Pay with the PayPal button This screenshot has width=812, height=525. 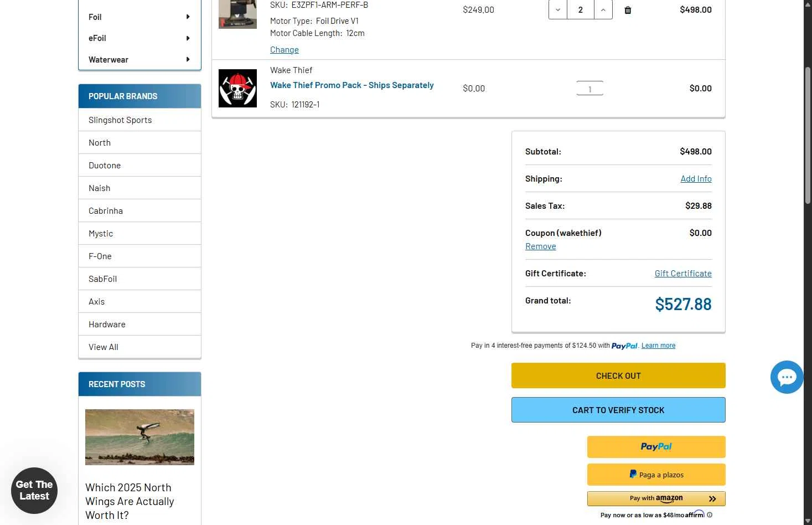[656, 447]
